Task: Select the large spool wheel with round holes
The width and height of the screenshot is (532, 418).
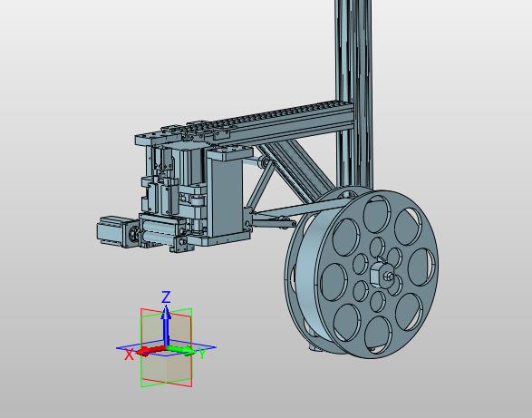Action: pyautogui.click(x=362, y=273)
